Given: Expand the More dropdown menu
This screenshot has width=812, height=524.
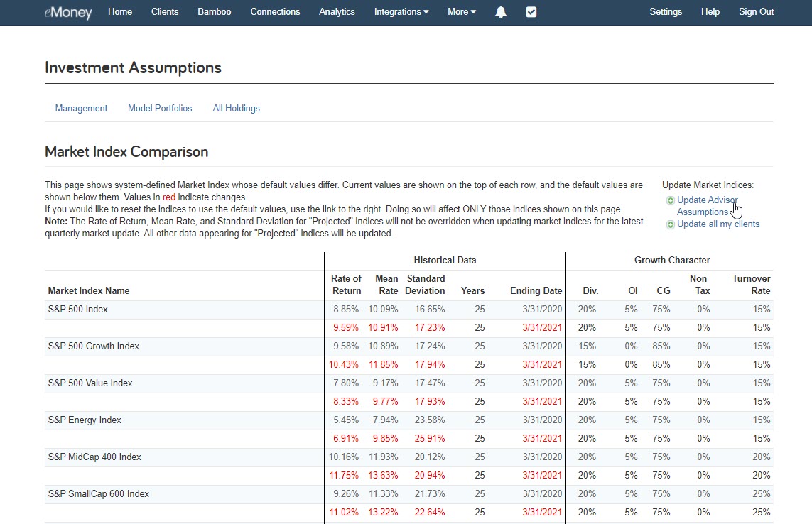Looking at the screenshot, I should tap(461, 12).
